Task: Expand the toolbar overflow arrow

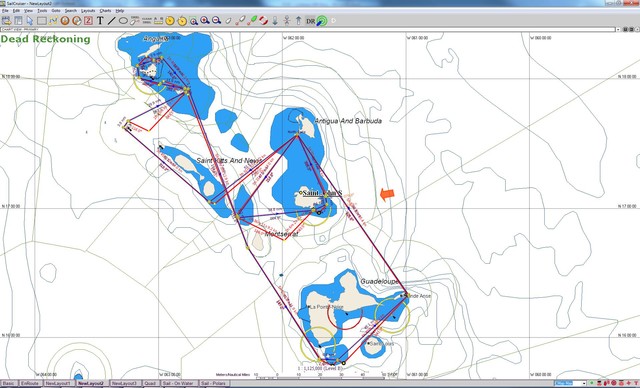Action: pos(333,20)
